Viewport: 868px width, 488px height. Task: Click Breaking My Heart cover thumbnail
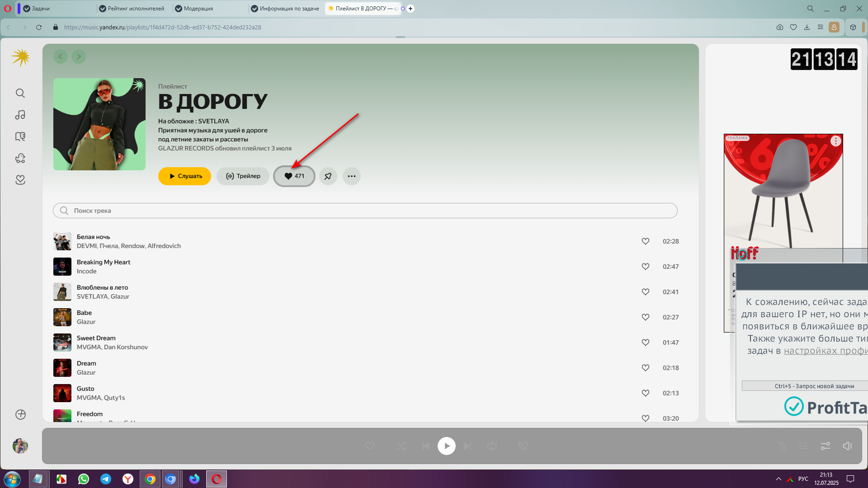(x=62, y=267)
